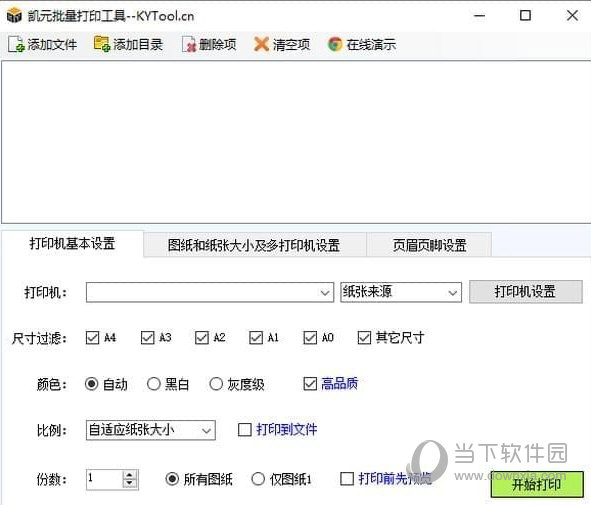Toggle the A4 size filter checkbox
Screen dimensions: 591x505
[92, 338]
